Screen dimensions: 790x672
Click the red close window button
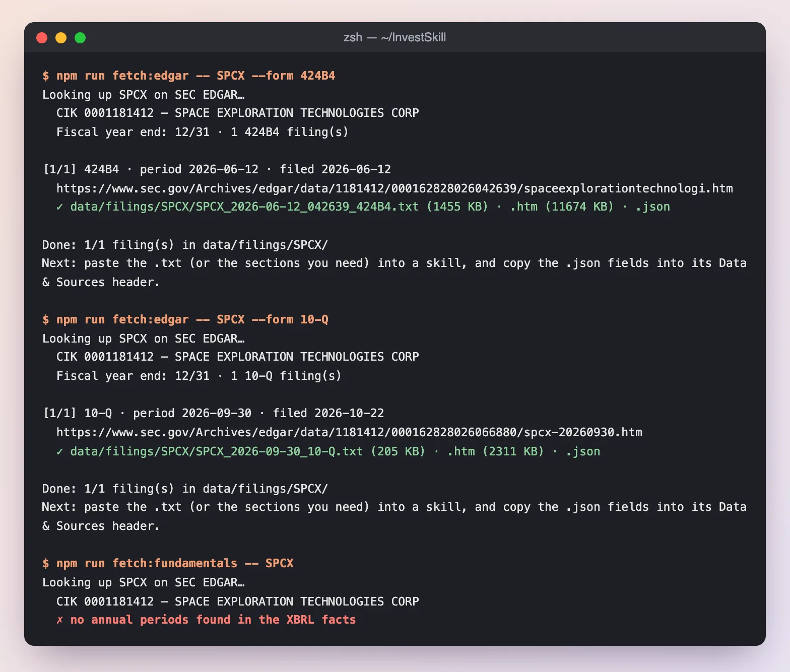coord(42,38)
